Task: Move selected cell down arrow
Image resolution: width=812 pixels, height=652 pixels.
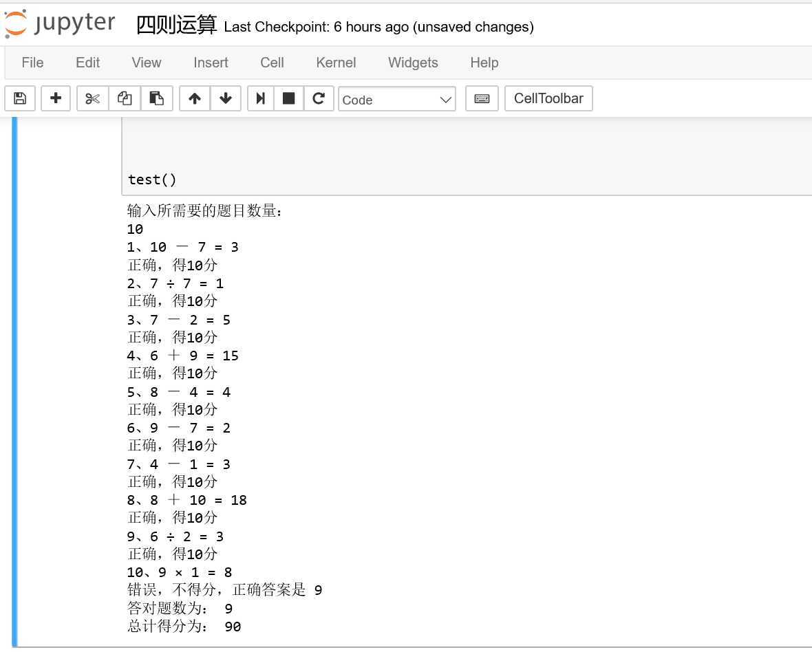Action: (x=225, y=98)
